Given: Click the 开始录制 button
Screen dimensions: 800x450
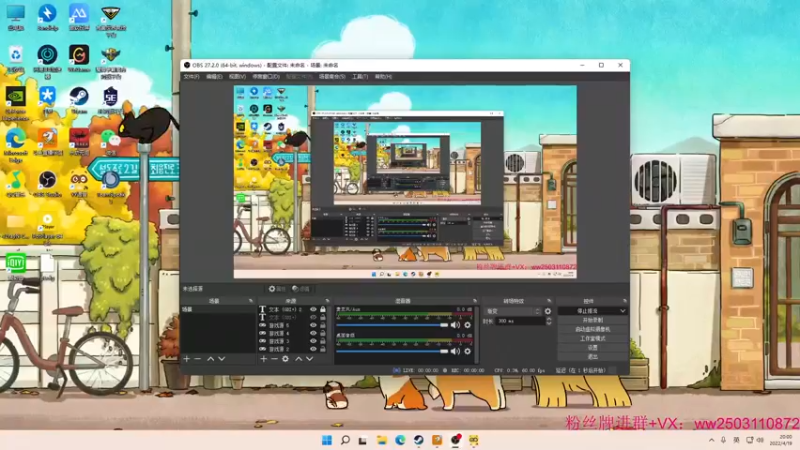Looking at the screenshot, I should (592, 320).
